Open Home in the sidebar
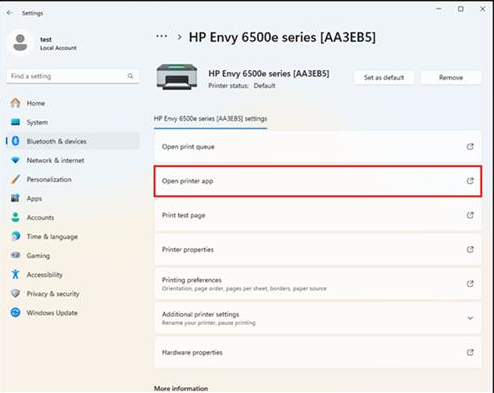The width and height of the screenshot is (494, 393). 72,103
